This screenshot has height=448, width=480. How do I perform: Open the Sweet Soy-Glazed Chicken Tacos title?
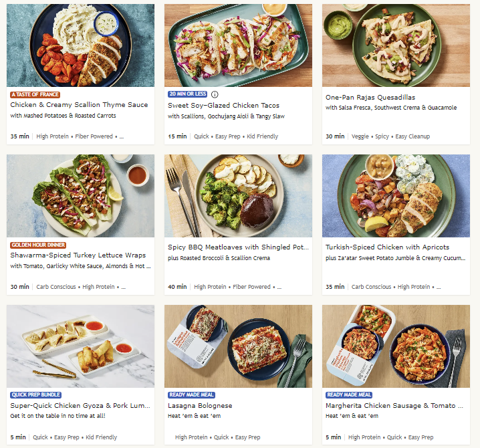click(x=223, y=106)
